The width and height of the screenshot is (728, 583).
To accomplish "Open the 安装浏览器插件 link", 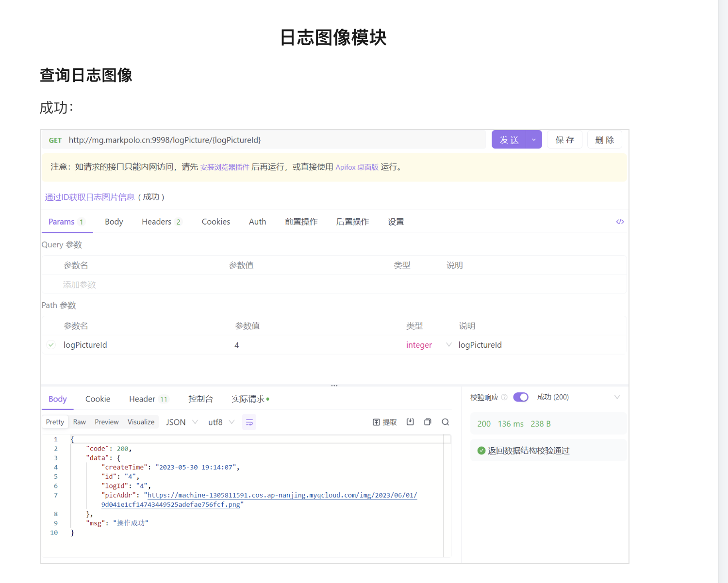I will (x=224, y=167).
